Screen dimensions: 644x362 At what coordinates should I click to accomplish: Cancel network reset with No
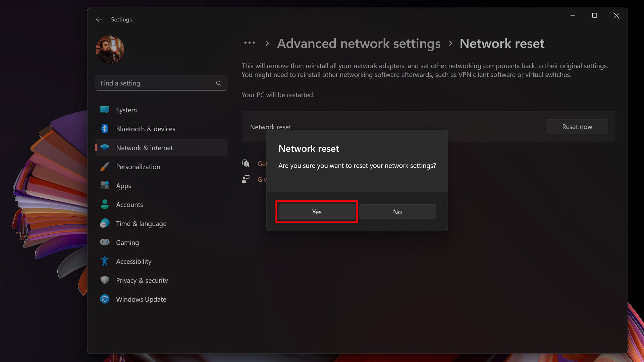coord(397,212)
